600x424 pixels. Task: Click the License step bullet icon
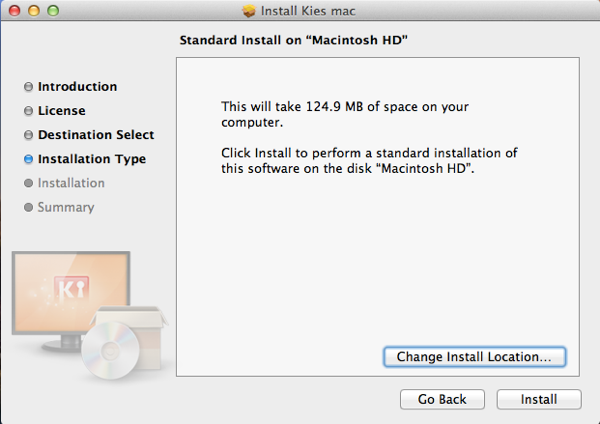tap(28, 111)
